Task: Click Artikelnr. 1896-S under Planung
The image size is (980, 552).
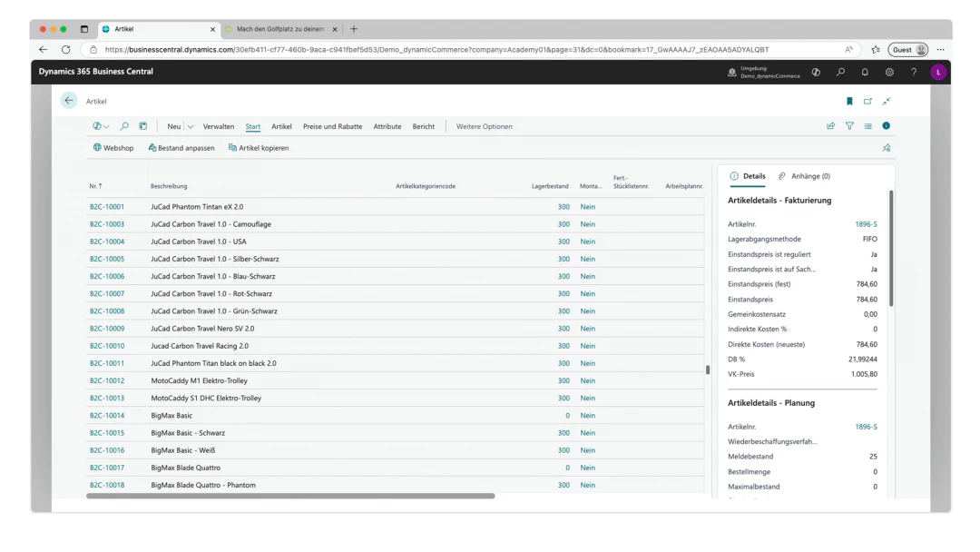Action: (866, 427)
